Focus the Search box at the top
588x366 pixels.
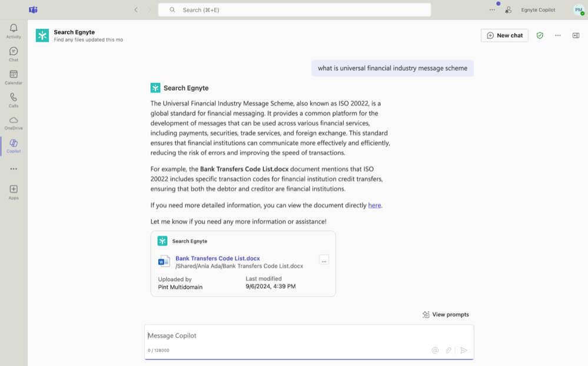tap(294, 10)
